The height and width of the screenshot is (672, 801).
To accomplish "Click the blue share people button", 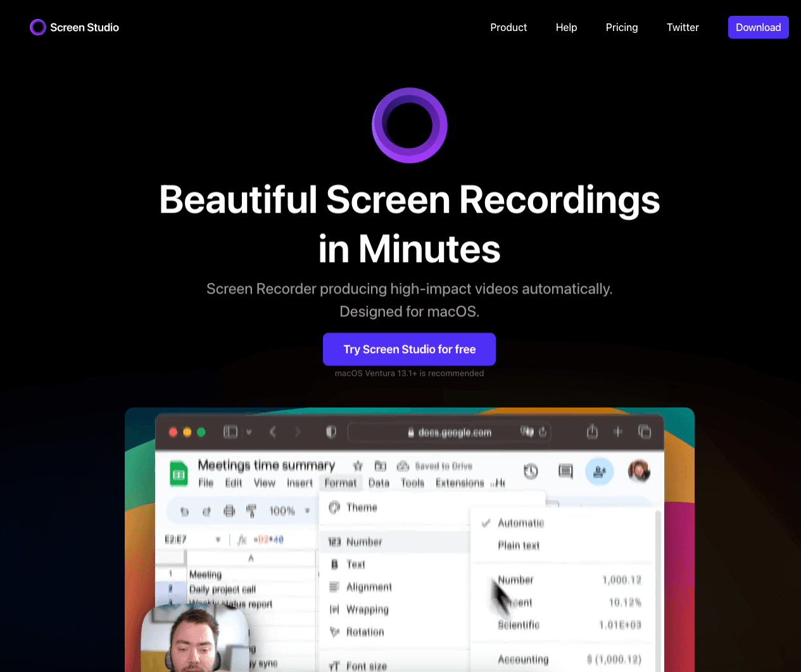I will [x=599, y=471].
